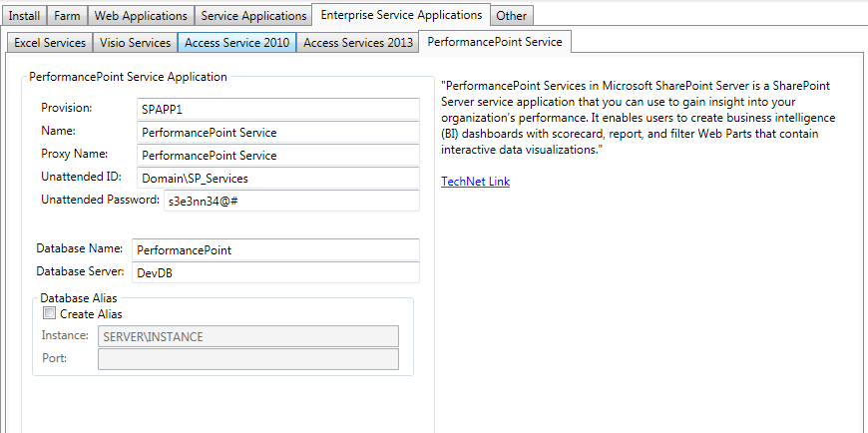Switch to the Install tab
868x433 pixels.
(x=25, y=16)
